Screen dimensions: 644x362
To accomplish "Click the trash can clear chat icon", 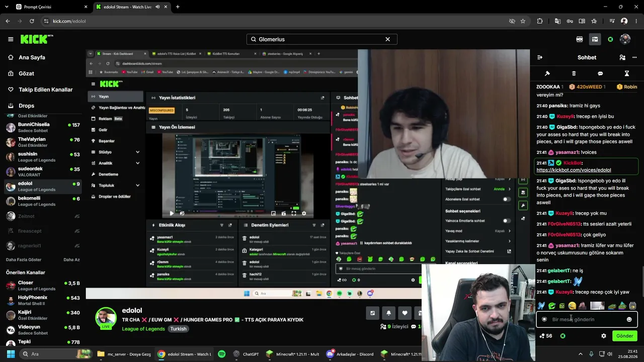I will click(574, 73).
